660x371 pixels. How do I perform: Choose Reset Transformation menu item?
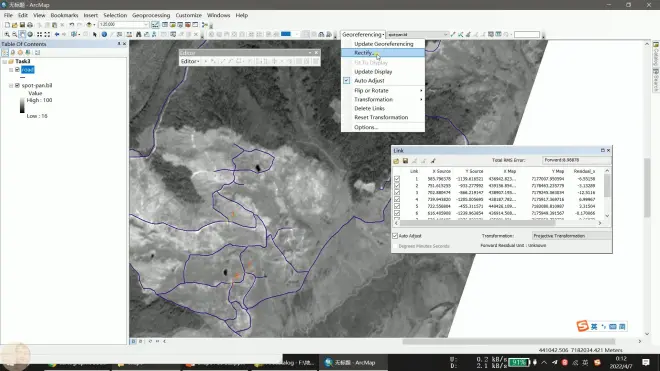coord(383,117)
